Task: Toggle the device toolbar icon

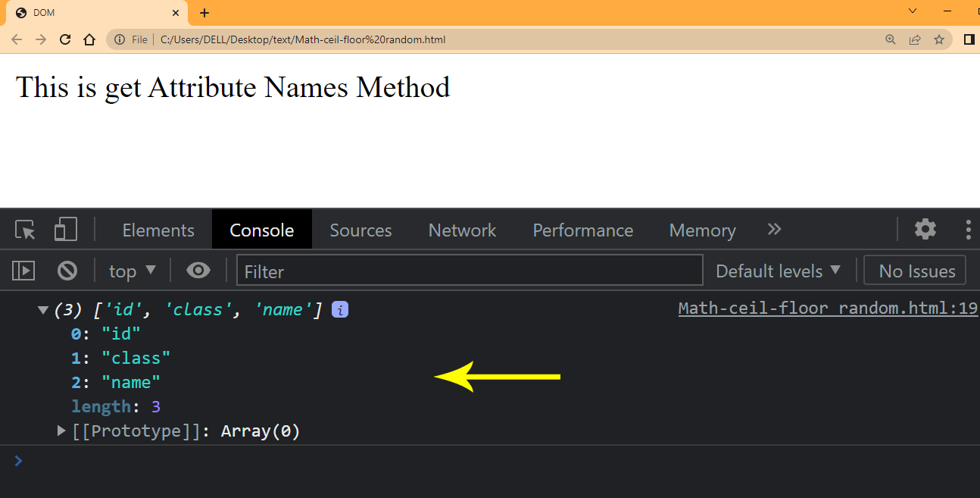Action: 66,230
